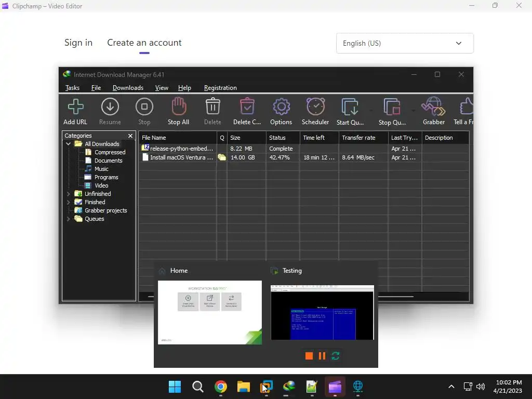Open taskbar Search

pyautogui.click(x=198, y=387)
